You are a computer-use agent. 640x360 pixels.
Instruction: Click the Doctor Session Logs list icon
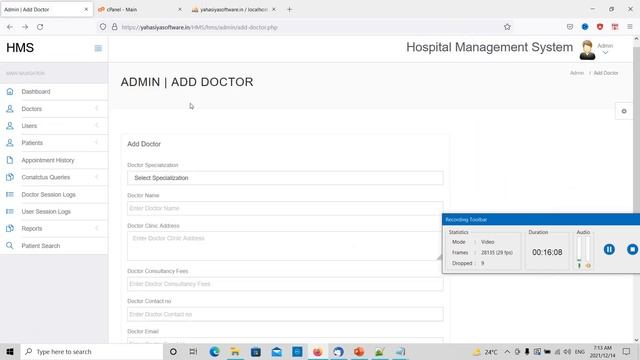[10, 194]
